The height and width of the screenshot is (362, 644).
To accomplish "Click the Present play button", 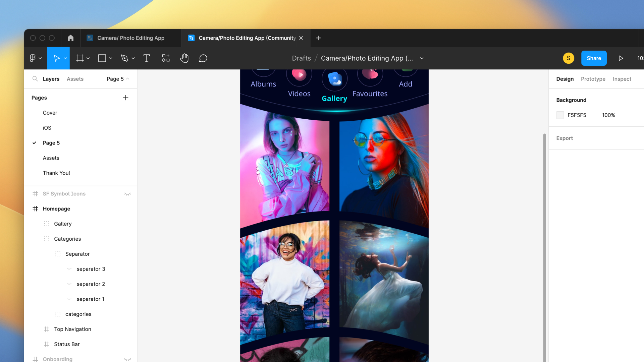I will (x=621, y=58).
